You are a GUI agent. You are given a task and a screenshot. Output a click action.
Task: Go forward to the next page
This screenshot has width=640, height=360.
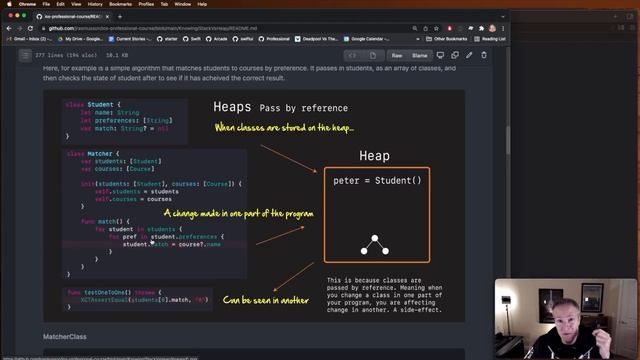(x=20, y=29)
